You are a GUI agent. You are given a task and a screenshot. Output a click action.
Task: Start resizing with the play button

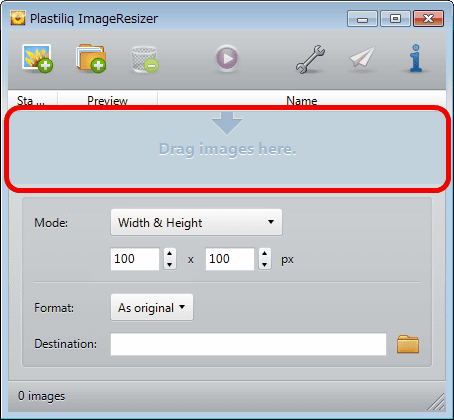[x=227, y=58]
